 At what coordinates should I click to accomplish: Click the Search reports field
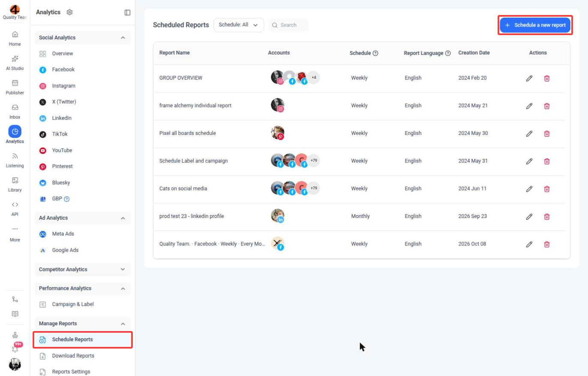coord(288,25)
